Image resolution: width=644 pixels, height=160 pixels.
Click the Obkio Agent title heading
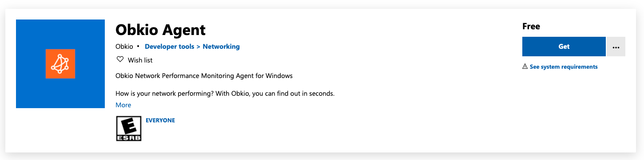(160, 30)
